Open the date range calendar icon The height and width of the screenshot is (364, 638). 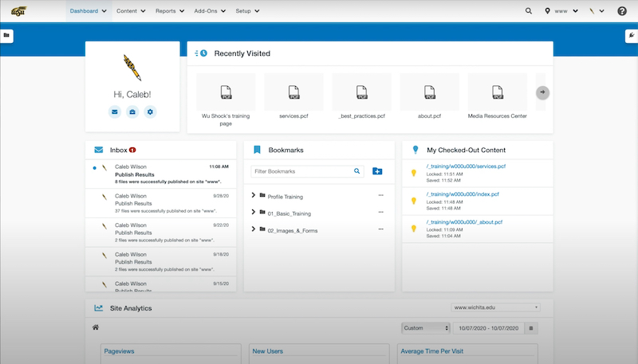(531, 328)
